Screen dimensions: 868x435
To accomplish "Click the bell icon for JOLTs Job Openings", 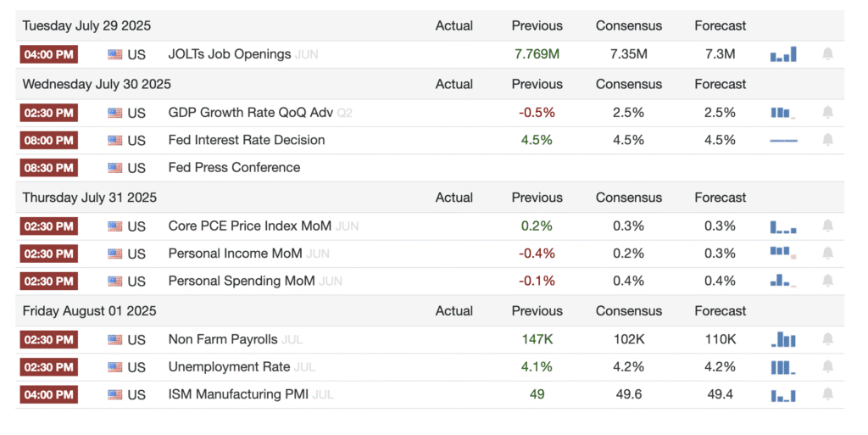I will [x=827, y=54].
